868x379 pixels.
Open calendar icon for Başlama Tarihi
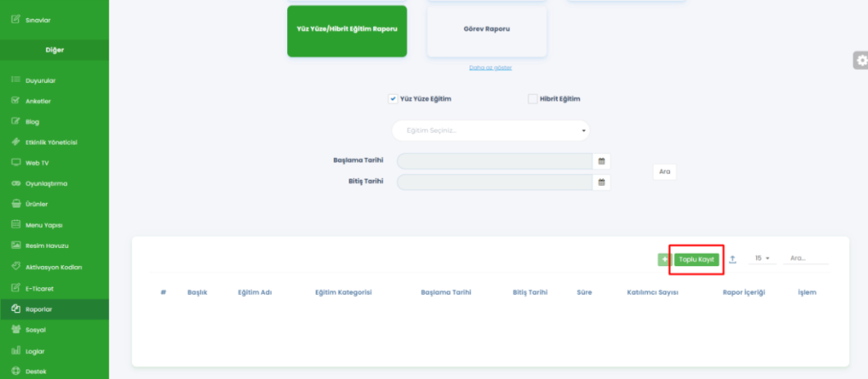601,161
